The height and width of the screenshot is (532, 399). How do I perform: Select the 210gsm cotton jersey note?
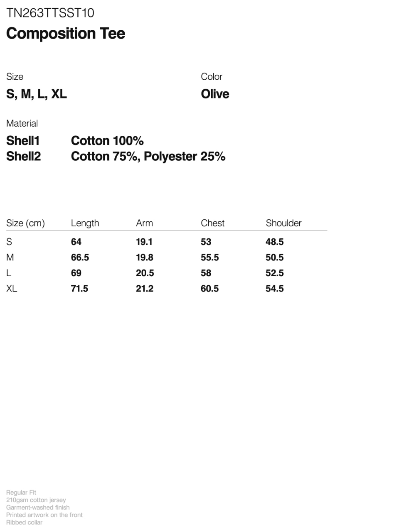(x=36, y=500)
